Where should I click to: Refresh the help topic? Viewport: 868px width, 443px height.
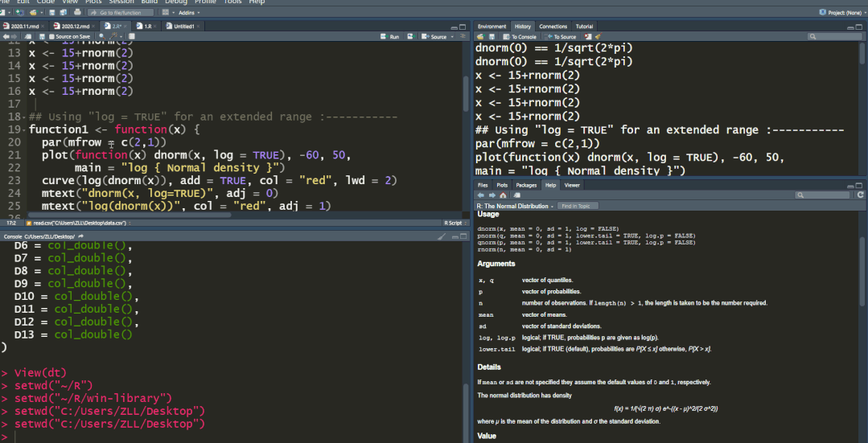(860, 195)
